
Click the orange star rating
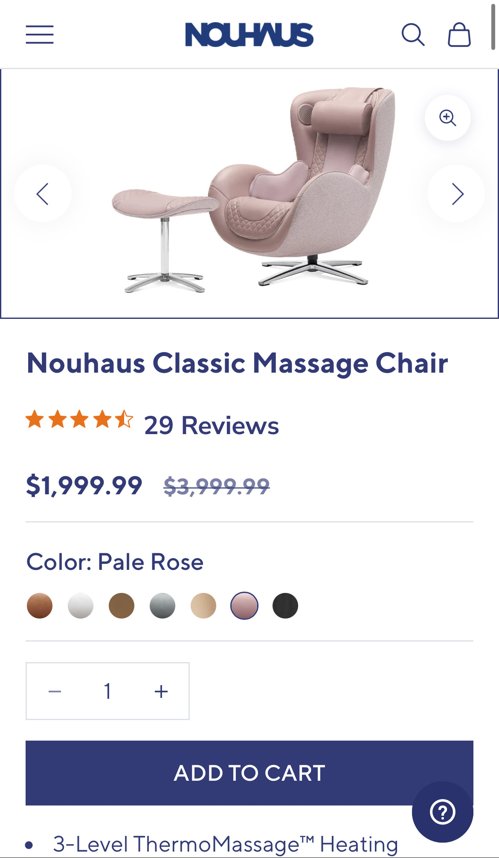[x=79, y=420]
